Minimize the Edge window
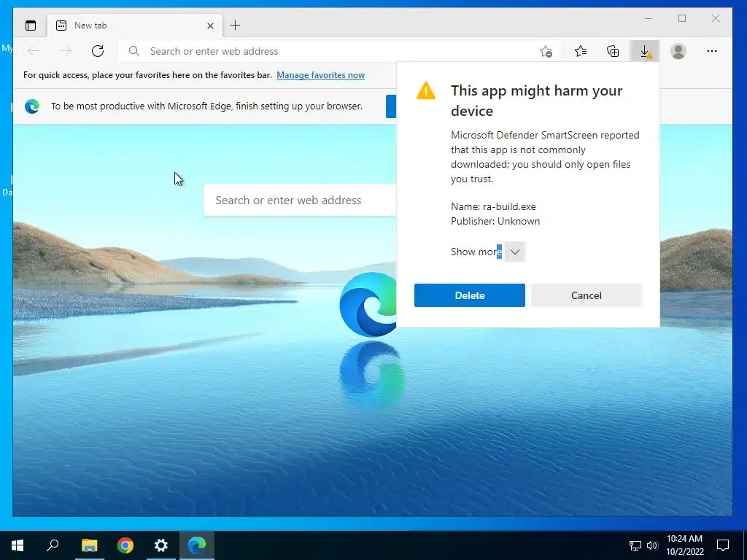This screenshot has height=560, width=747. (649, 18)
